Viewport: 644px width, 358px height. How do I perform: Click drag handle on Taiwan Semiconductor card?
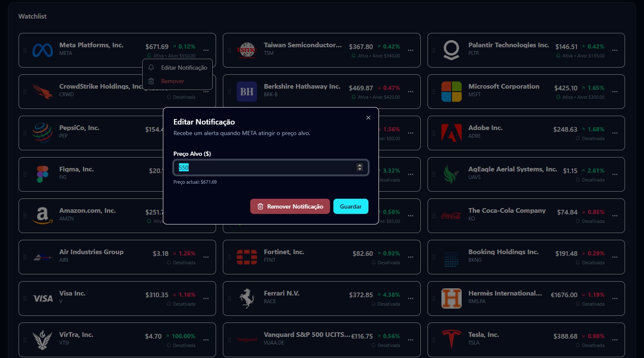coord(230,50)
